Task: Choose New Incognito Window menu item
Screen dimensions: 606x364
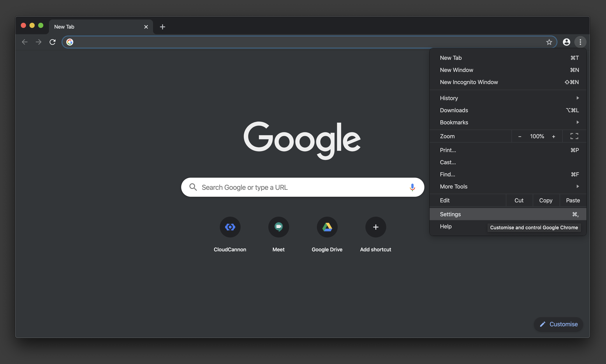Action: click(x=469, y=82)
